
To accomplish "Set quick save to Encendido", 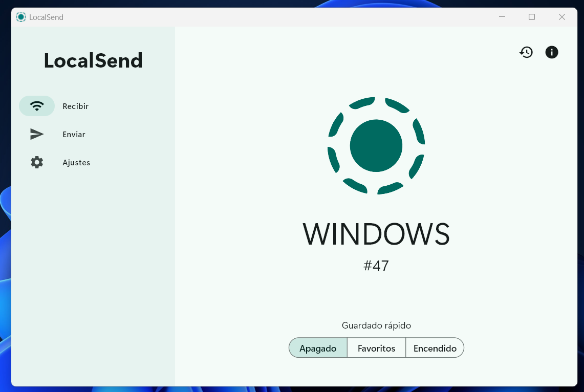I will [x=435, y=347].
